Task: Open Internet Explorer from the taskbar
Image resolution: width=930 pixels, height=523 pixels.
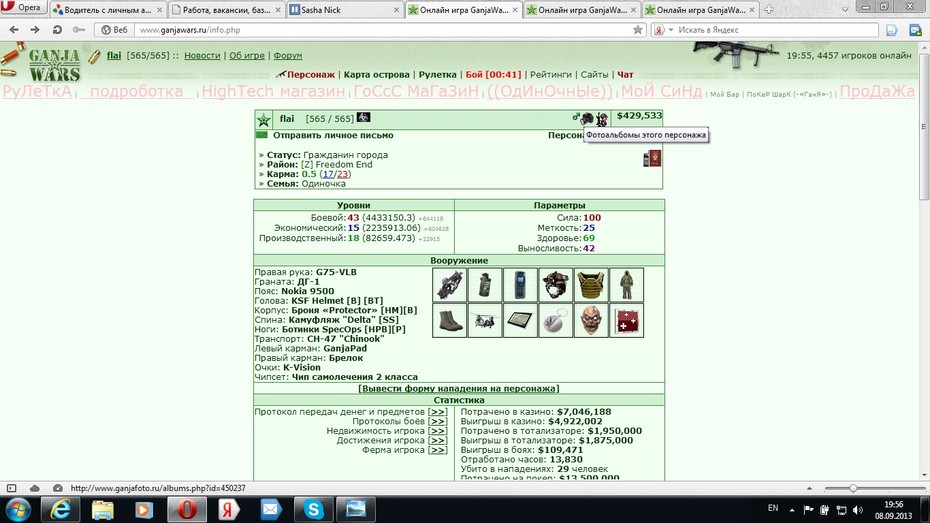Action: (x=60, y=509)
